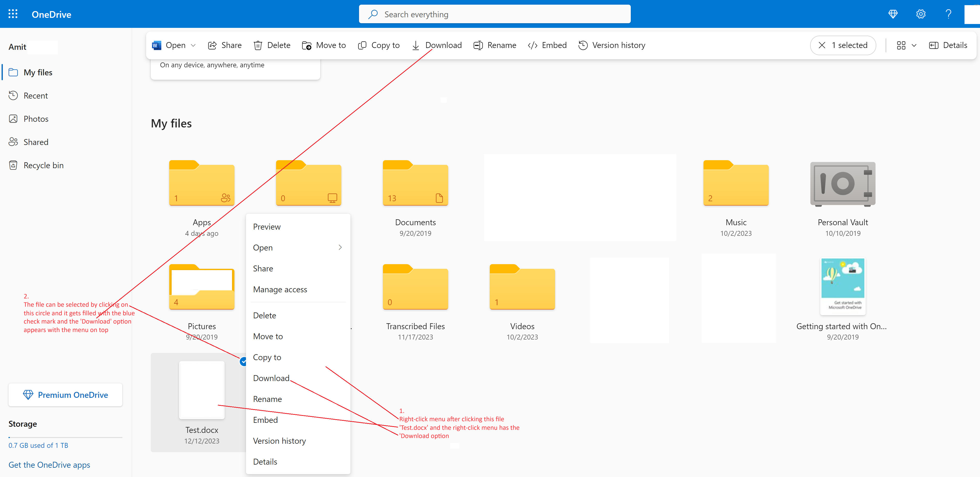Select Manage access in the context menu
The height and width of the screenshot is (477, 980).
pyautogui.click(x=298, y=289)
